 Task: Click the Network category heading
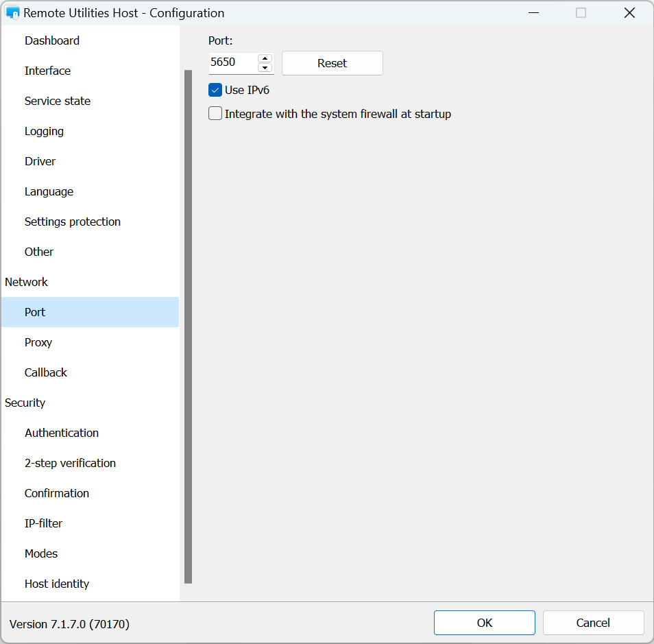click(26, 282)
